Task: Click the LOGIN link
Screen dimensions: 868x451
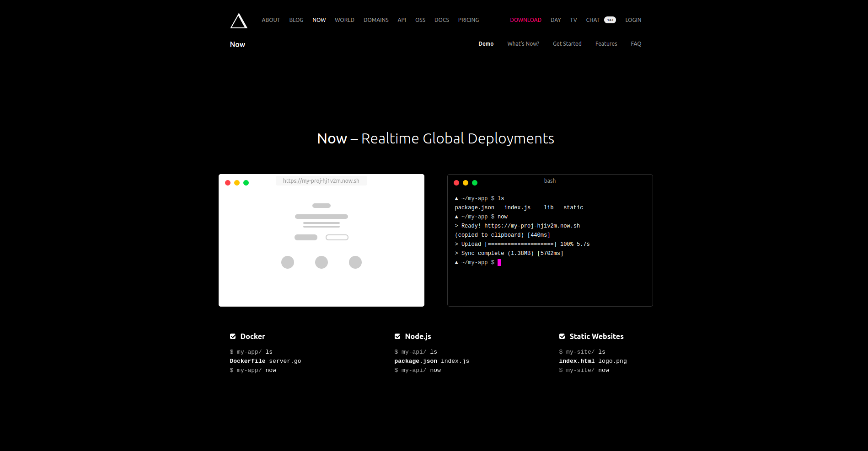Action: (x=633, y=20)
